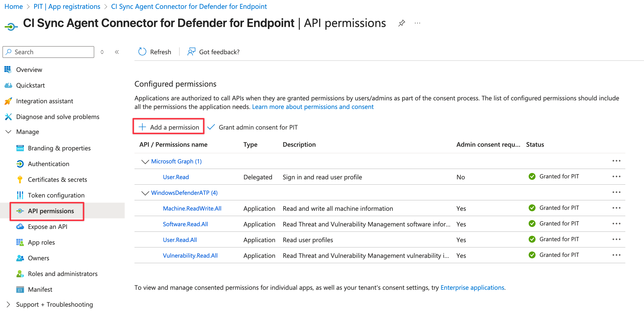Open the ellipsis menu for the User.Read.All row
The image size is (644, 316).
coord(616,239)
